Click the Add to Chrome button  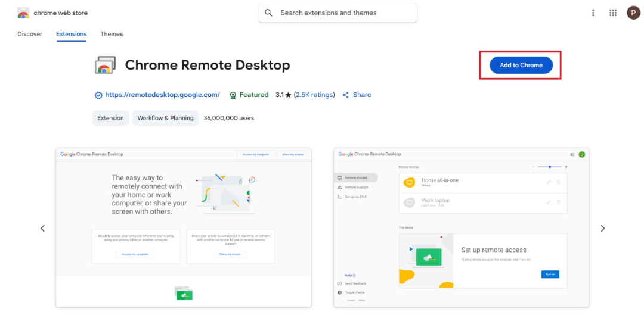tap(521, 65)
